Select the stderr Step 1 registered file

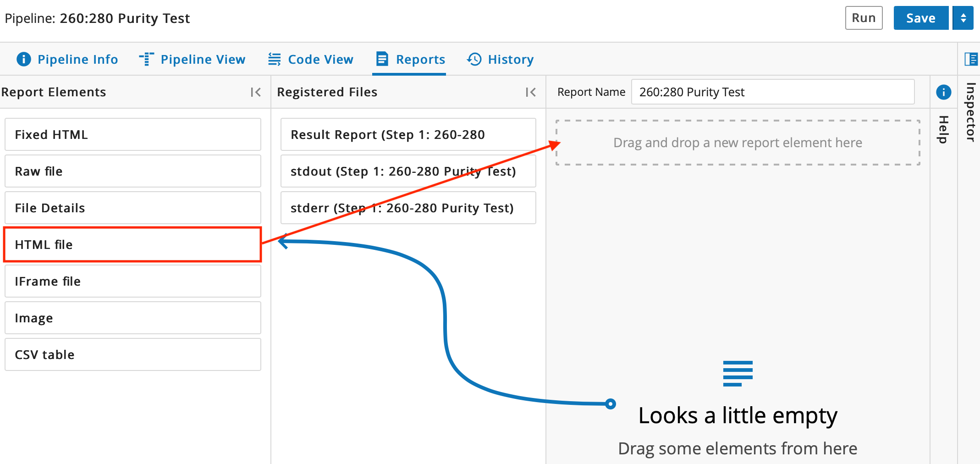[408, 208]
